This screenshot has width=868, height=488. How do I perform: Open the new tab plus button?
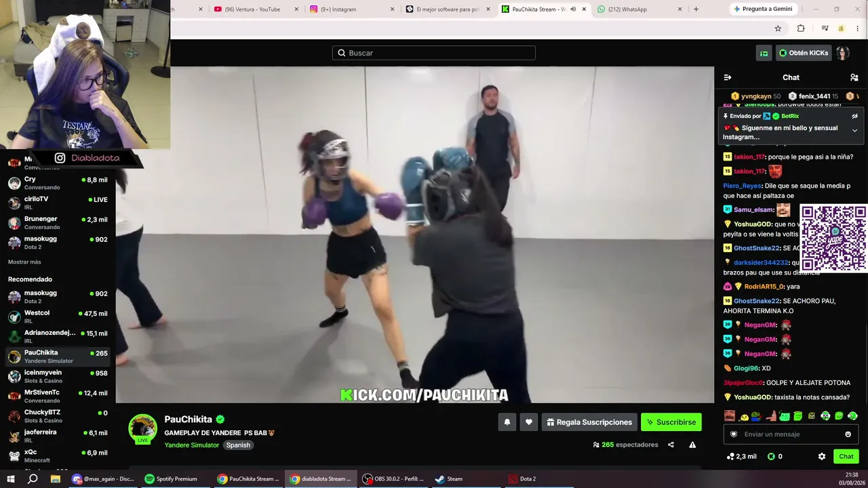coord(696,9)
